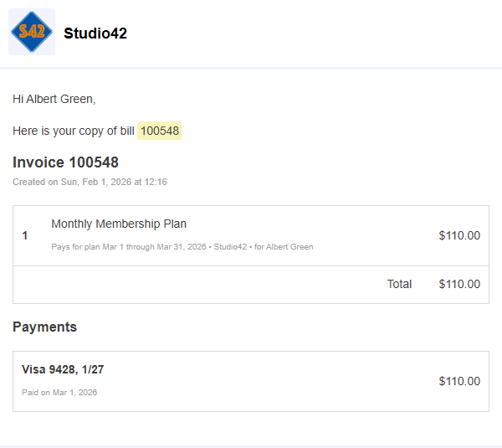Viewport: 502px width, 448px height.
Task: Click the 'Hi Albert Green' greeting text
Action: point(54,99)
